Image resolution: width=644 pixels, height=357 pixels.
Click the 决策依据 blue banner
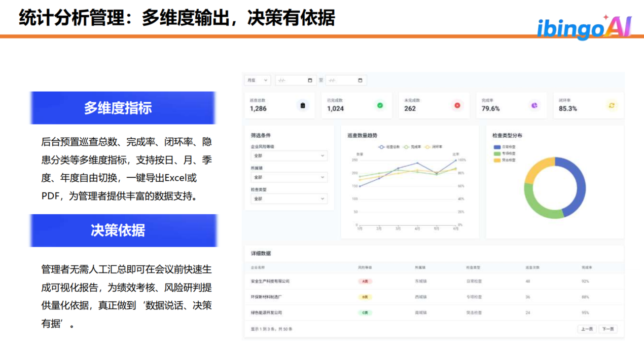pos(123,230)
